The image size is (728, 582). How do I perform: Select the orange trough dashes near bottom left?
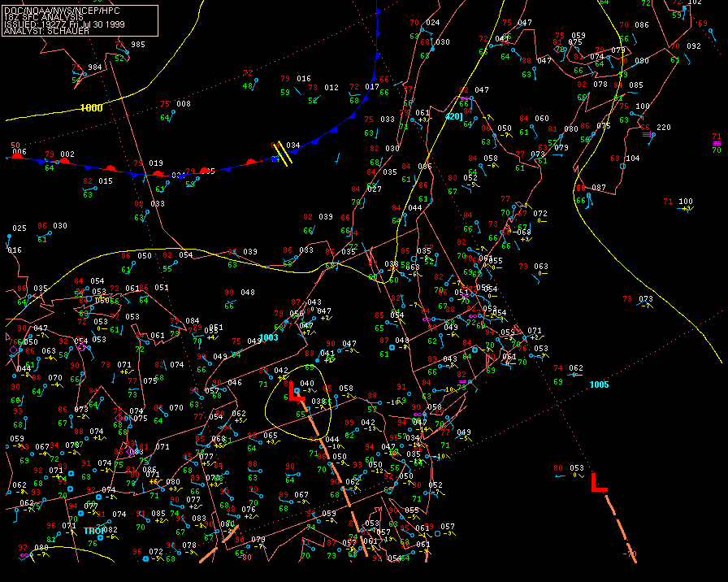[x=220, y=544]
